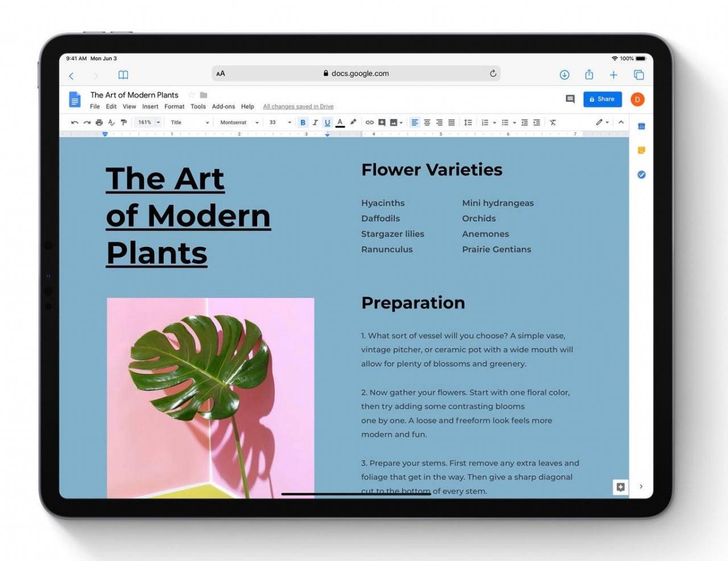Open the Insert menu
The width and height of the screenshot is (728, 561).
click(150, 106)
